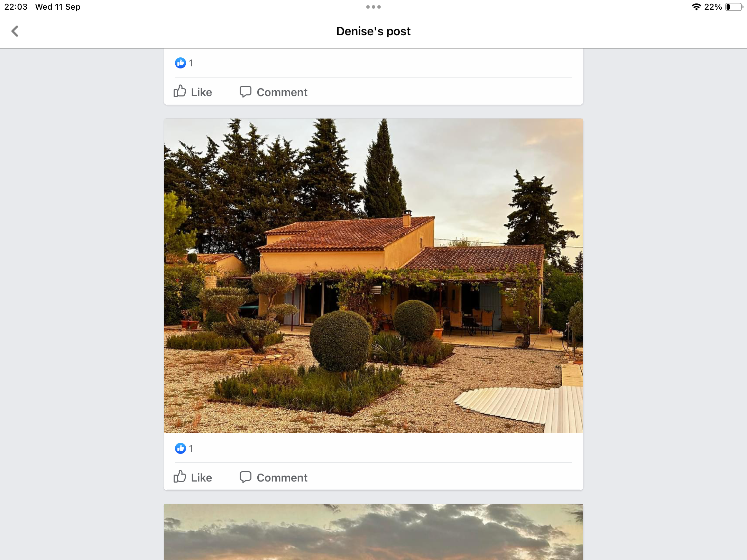Open the blue like reaction under house photo

181,448
